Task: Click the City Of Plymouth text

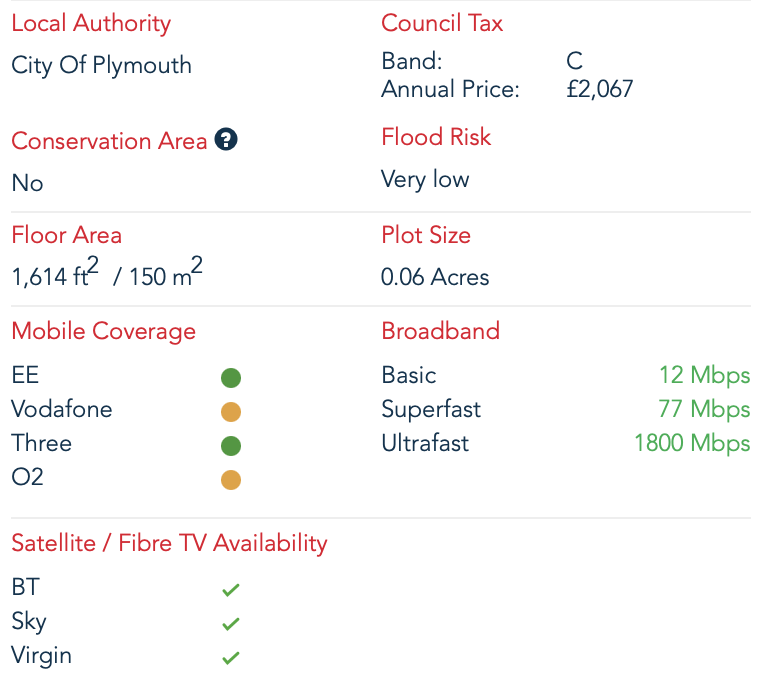Action: [101, 66]
